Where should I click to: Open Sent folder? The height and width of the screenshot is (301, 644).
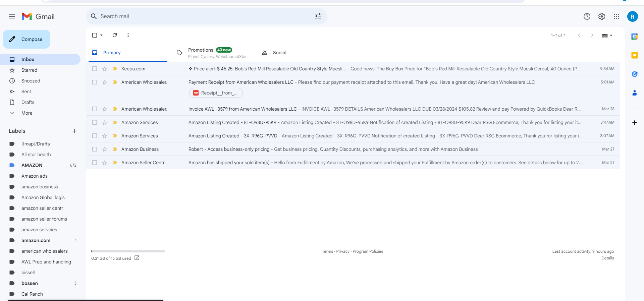click(x=40, y=92)
